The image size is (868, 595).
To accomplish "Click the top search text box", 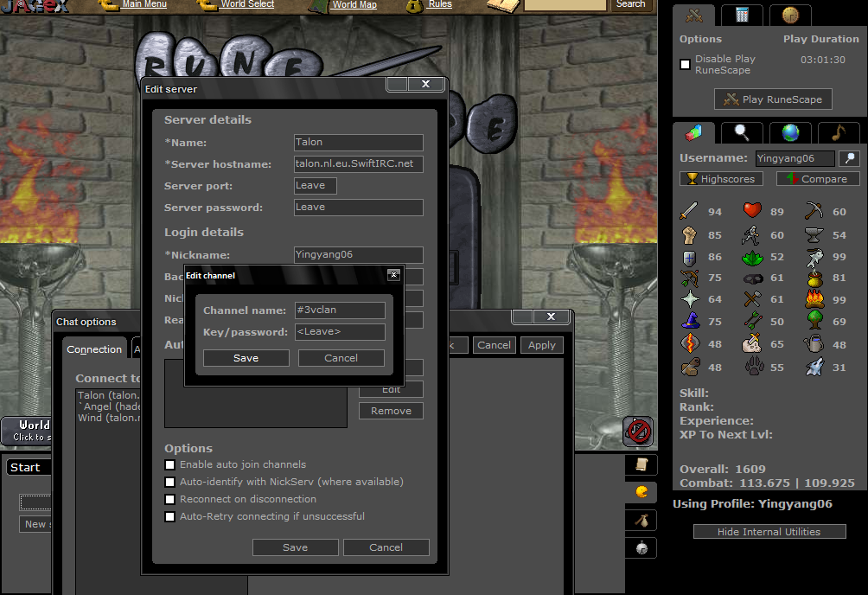I will point(565,5).
